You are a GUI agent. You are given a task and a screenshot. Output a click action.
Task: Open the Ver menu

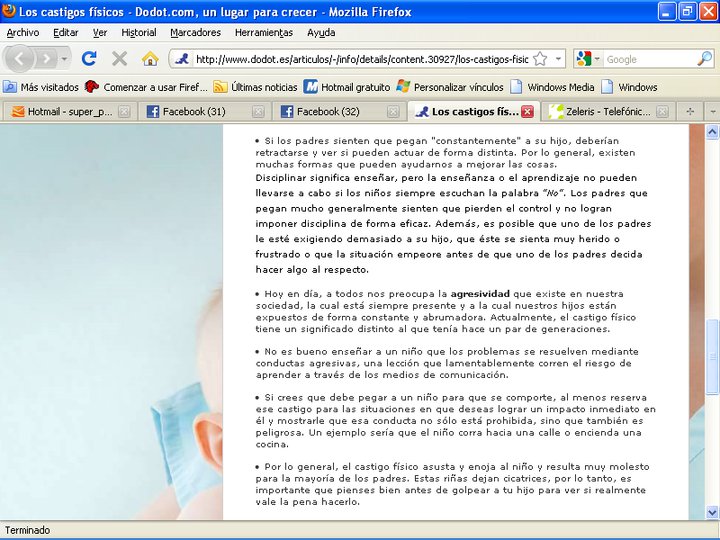[x=100, y=33]
